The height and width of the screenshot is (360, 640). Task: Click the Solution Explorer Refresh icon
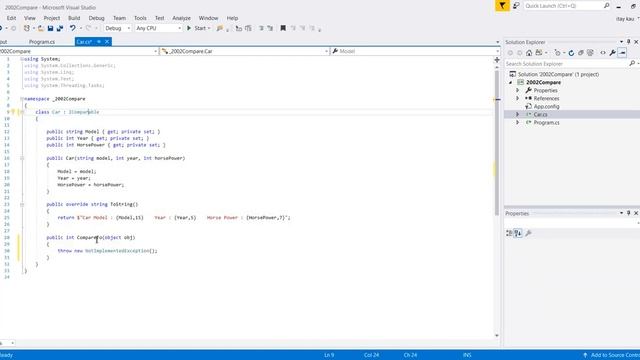point(571,53)
